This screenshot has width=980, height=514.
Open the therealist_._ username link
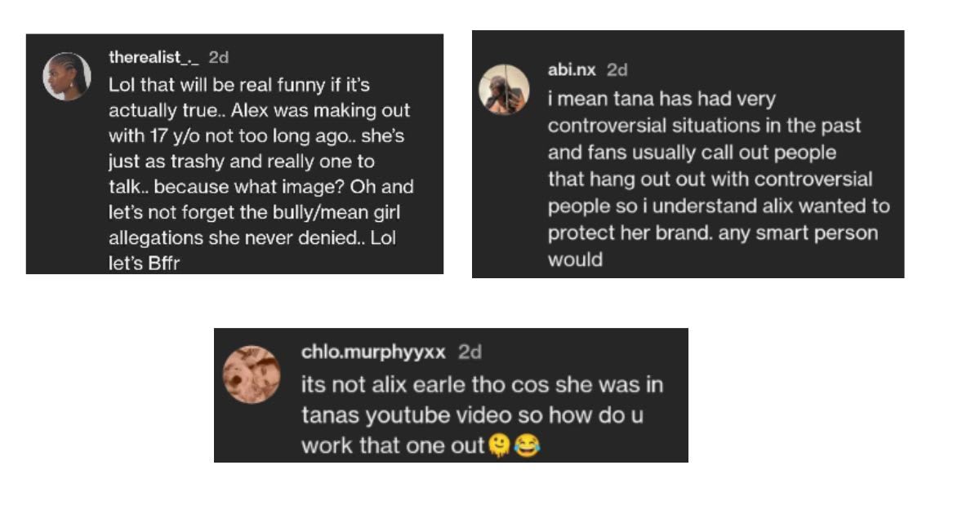pos(154,57)
